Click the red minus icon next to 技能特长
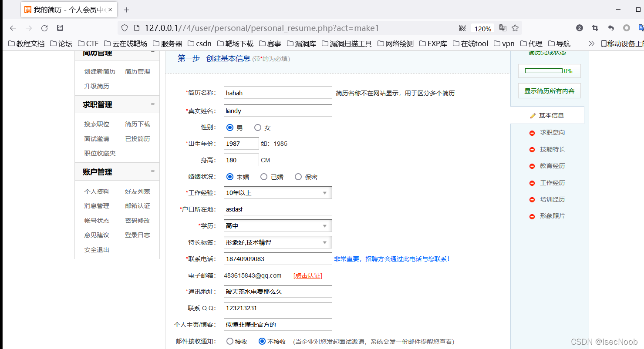Screen dimensions: 644x349 532,149
